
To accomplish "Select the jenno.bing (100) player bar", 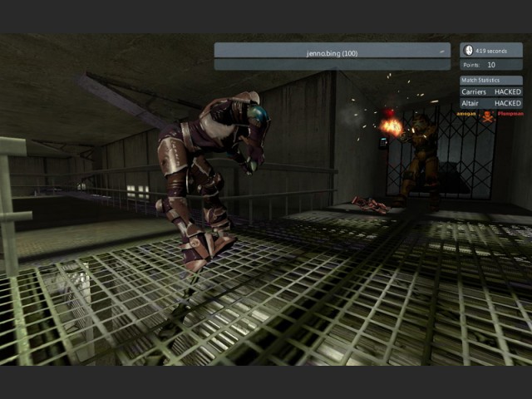I will (332, 50).
